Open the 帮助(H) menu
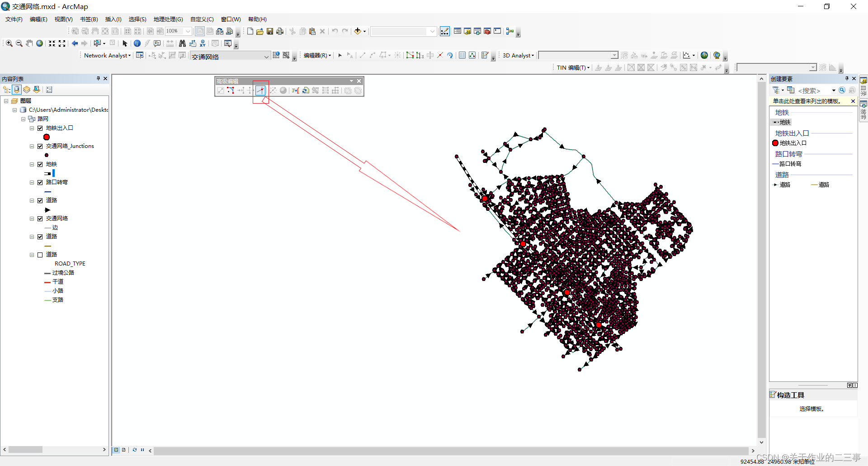Viewport: 868px width, 466px height. (257, 19)
